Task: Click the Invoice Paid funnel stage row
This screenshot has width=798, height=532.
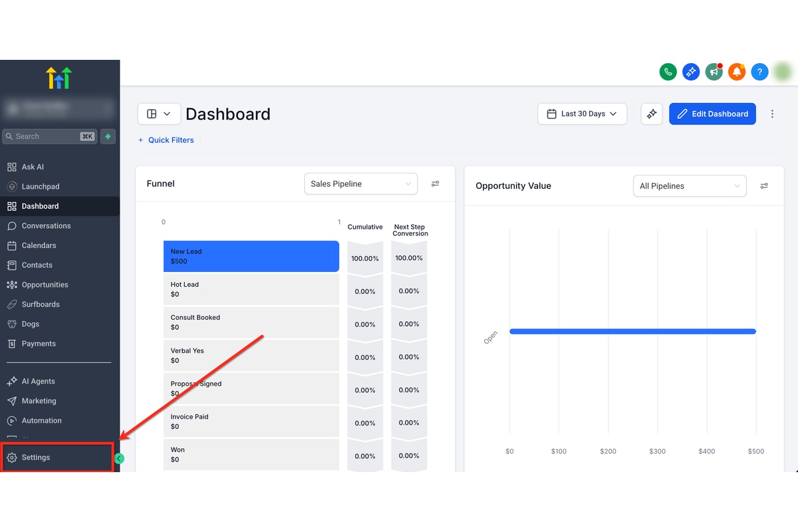Action: pos(251,422)
